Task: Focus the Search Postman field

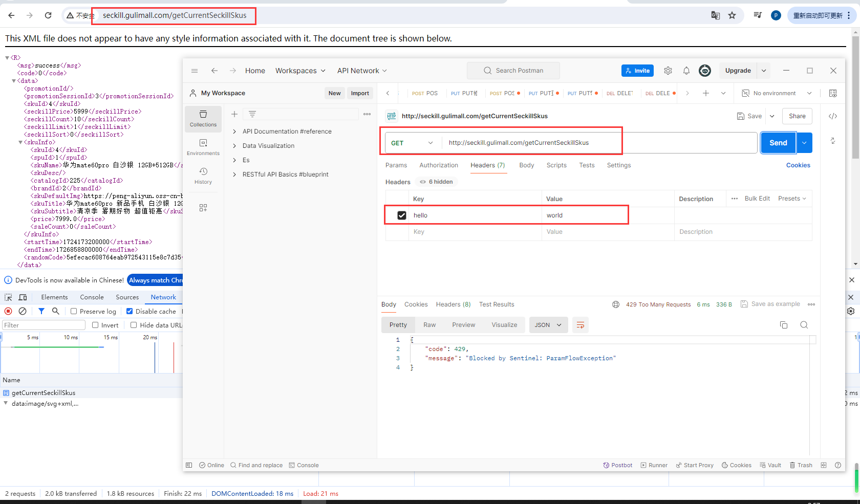Action: coord(513,71)
